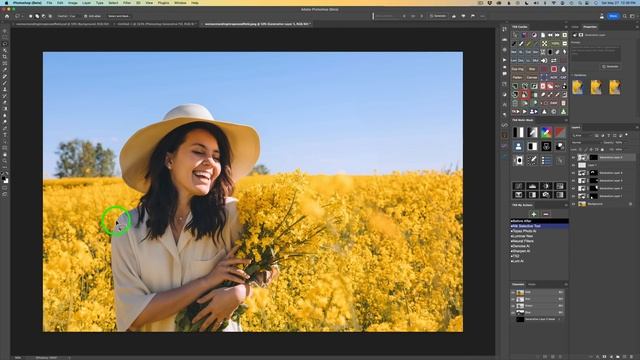Open the Plugins menu
Image resolution: width=640 pixels, height=360 pixels.
163,2
